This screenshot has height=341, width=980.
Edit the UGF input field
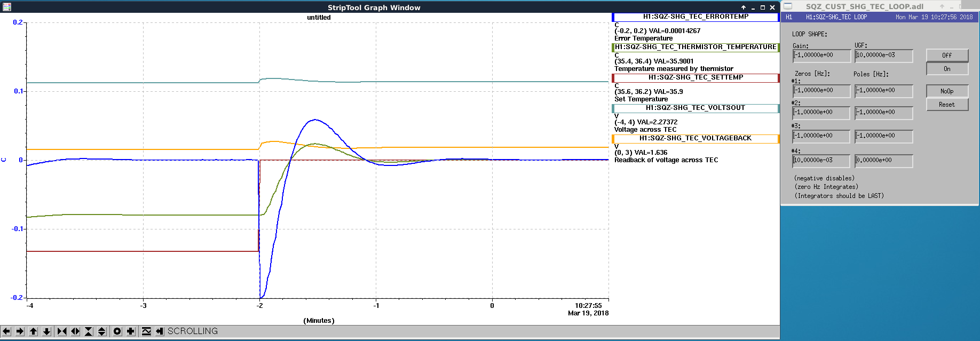883,55
